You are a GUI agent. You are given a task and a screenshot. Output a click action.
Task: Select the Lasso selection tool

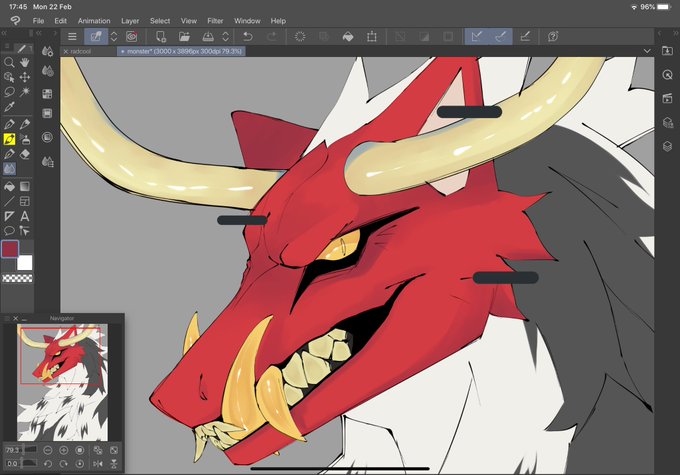(9, 92)
